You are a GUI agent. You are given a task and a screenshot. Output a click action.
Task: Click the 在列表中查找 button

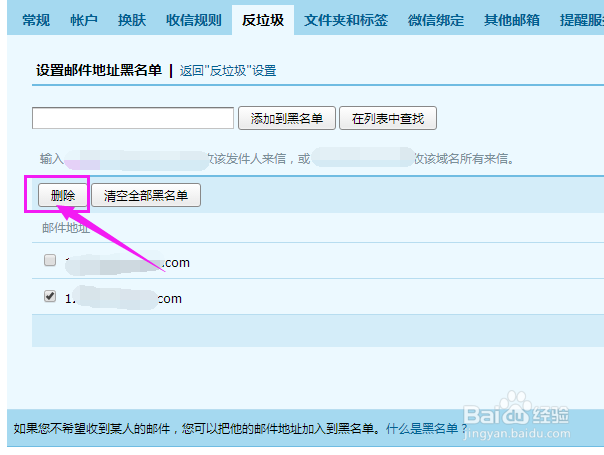[x=388, y=118]
